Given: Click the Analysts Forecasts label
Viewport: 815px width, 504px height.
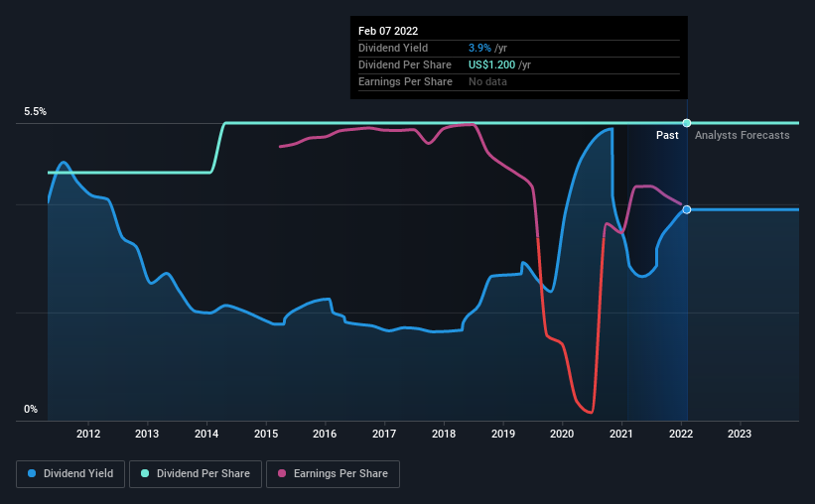Looking at the screenshot, I should click(x=742, y=135).
